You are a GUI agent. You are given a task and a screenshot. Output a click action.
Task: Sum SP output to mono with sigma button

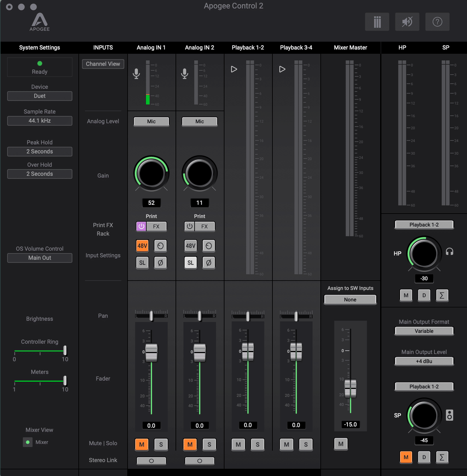pos(442,457)
